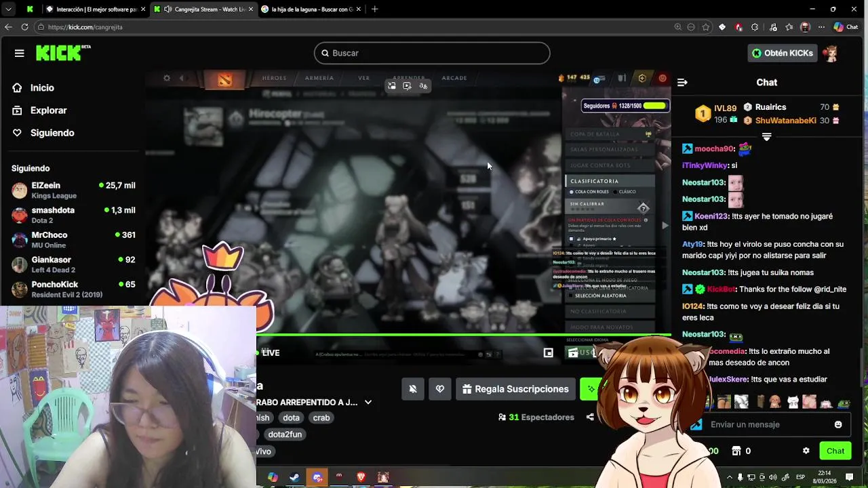Open a new browser tab
The height and width of the screenshot is (488, 868).
click(x=374, y=9)
